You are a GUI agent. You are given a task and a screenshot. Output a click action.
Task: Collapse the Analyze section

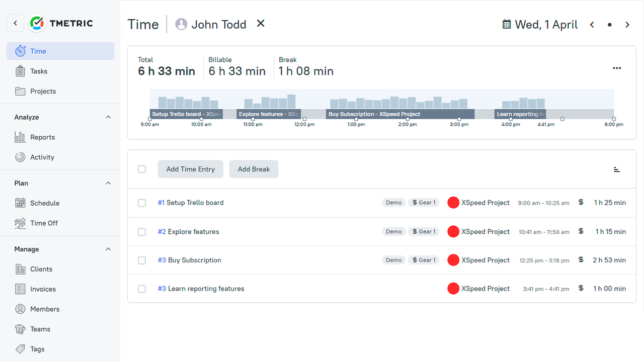pos(108,117)
